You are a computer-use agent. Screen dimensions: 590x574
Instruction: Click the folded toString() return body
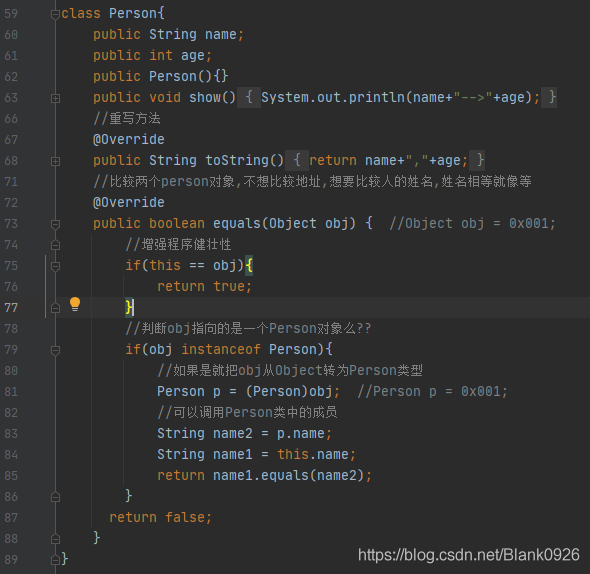(x=385, y=161)
